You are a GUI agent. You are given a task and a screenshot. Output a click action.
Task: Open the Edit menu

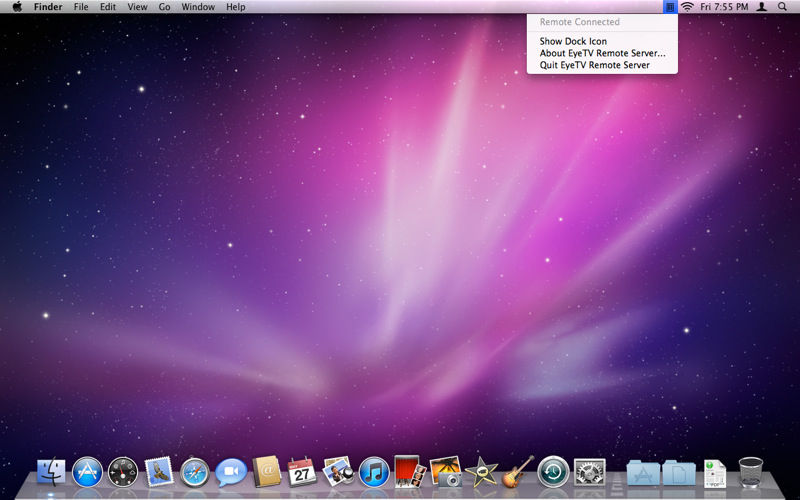tap(108, 7)
